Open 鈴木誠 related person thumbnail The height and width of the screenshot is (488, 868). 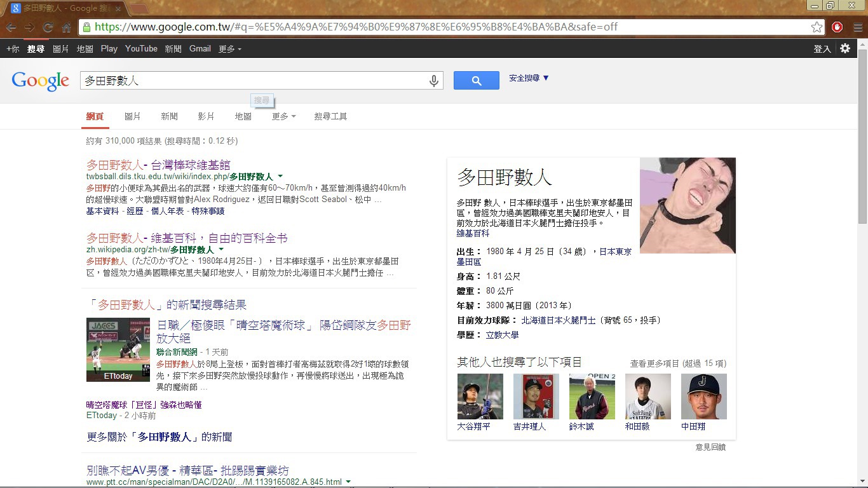point(592,396)
